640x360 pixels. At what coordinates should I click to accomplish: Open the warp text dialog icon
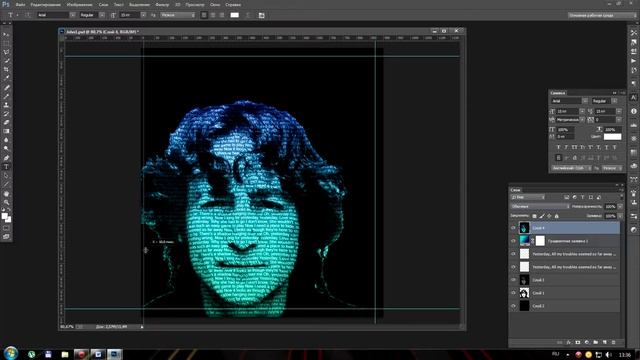pyautogui.click(x=248, y=15)
